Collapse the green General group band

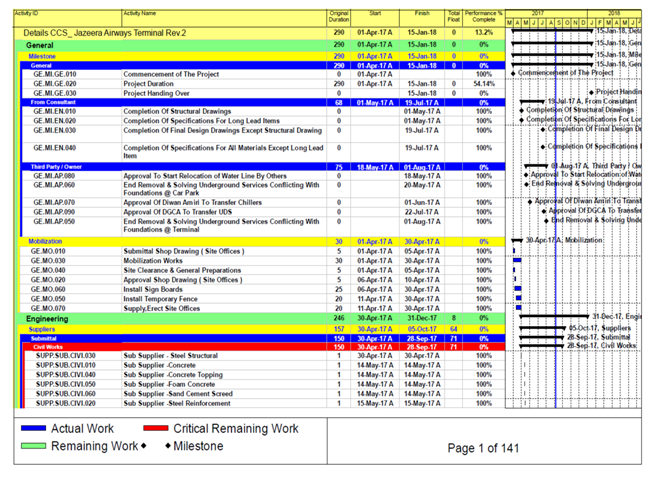40,46
